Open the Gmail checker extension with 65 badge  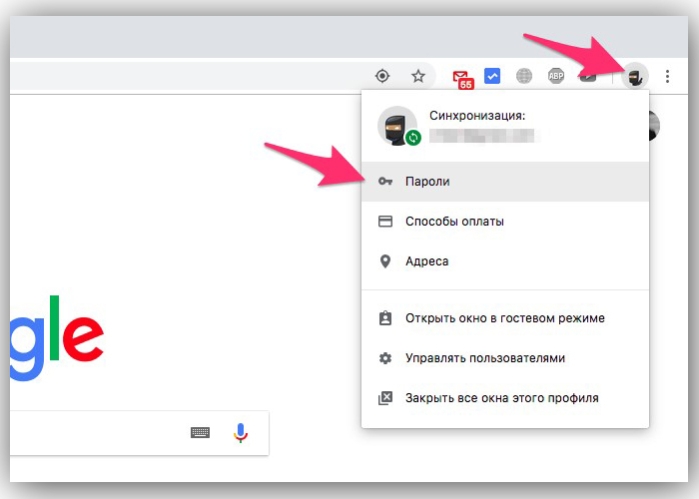click(x=463, y=79)
